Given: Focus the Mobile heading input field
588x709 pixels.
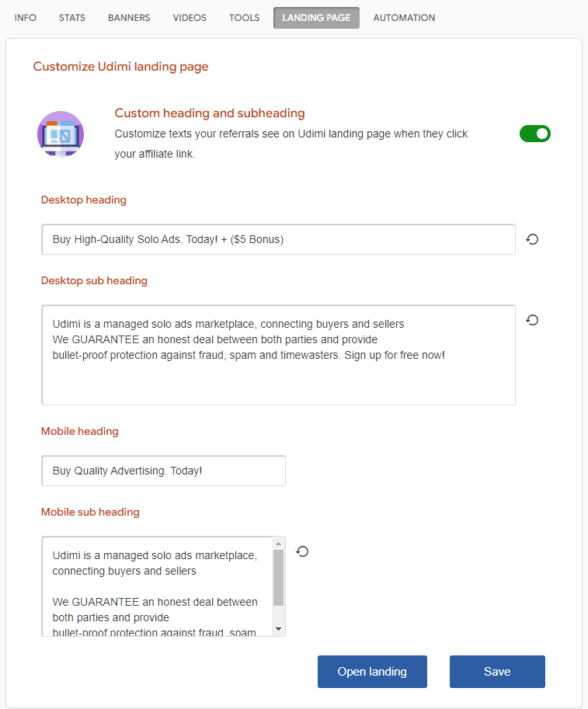Looking at the screenshot, I should tap(163, 471).
